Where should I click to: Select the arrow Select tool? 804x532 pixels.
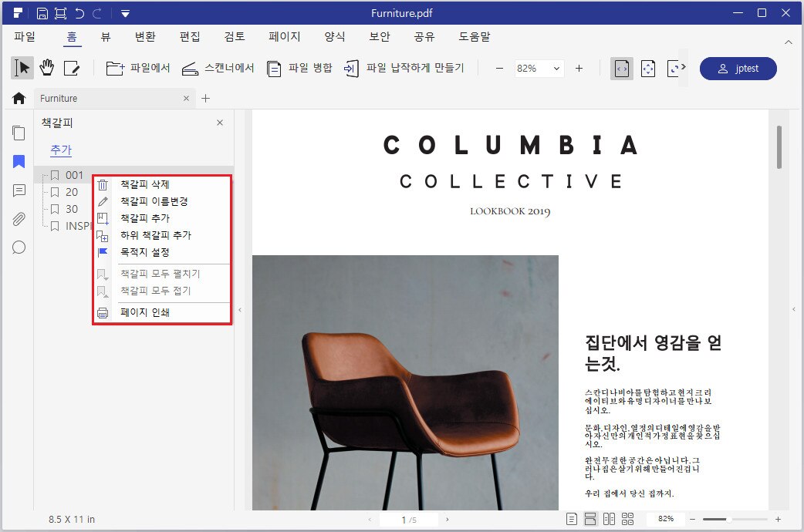[22, 68]
